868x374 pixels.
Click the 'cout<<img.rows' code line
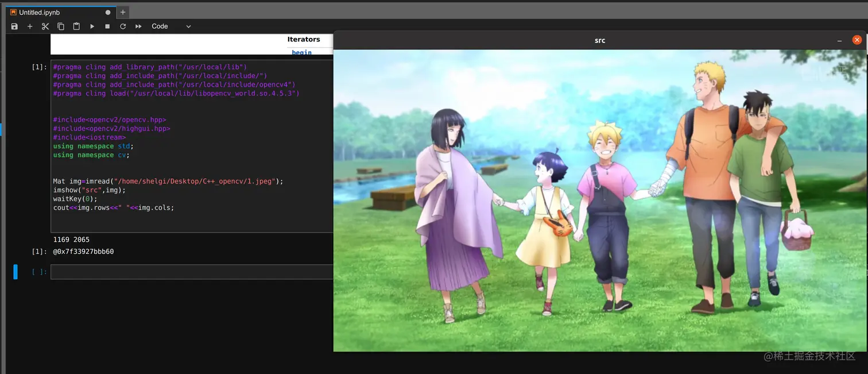[114, 207]
